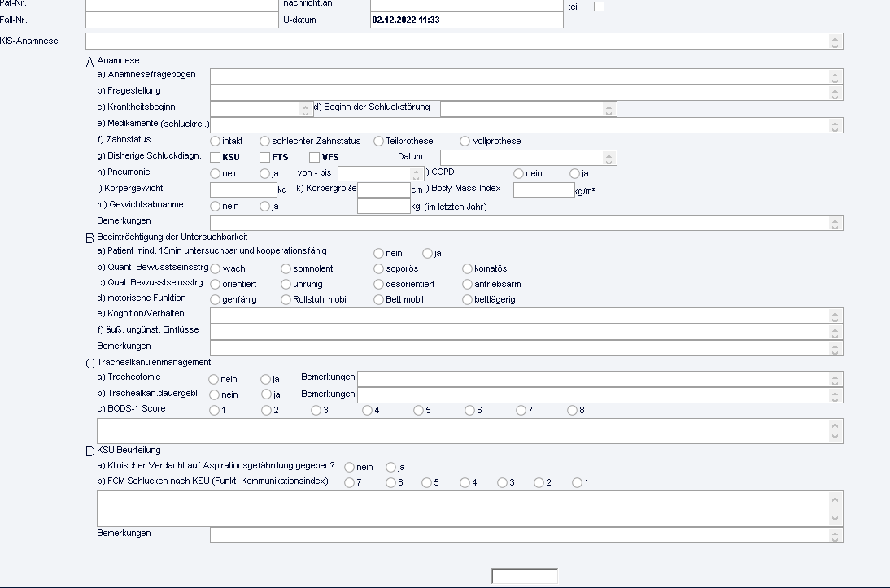Select BODS-1 Score 4
The height and width of the screenshot is (588, 890).
pyautogui.click(x=367, y=410)
